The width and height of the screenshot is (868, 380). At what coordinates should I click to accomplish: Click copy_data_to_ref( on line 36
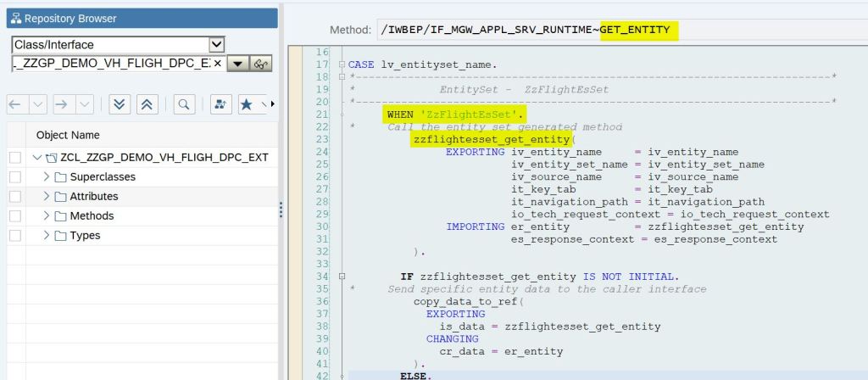click(468, 301)
